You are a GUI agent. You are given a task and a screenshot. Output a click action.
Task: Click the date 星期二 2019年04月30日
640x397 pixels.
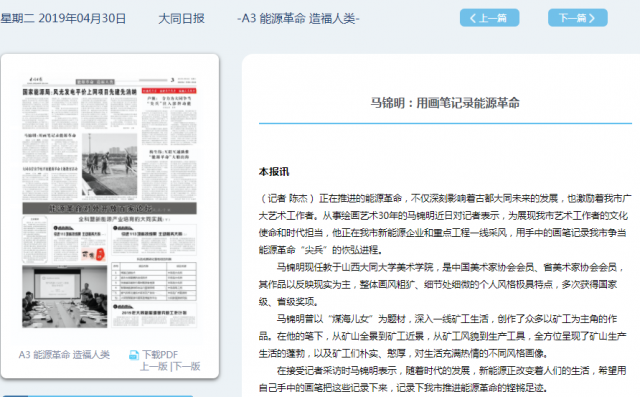pos(63,18)
